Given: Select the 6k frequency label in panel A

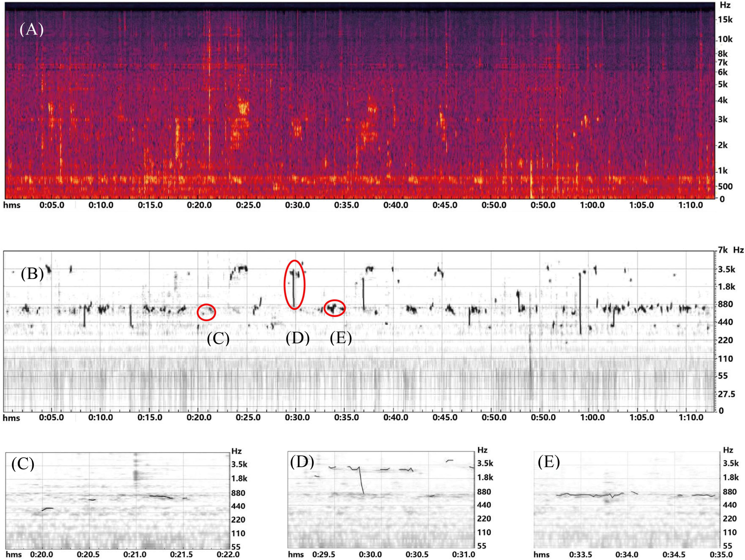Looking at the screenshot, I should 722,72.
